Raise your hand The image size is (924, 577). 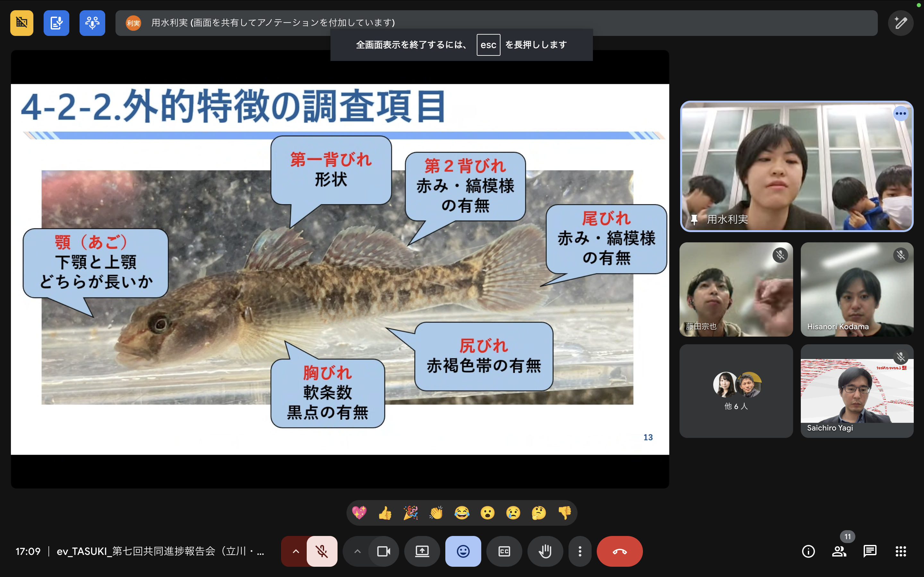point(545,551)
